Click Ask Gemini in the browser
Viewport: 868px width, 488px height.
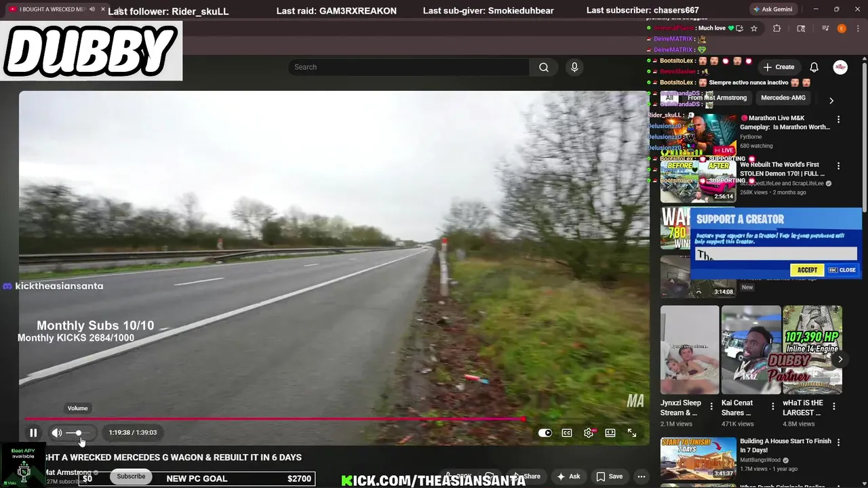point(772,9)
